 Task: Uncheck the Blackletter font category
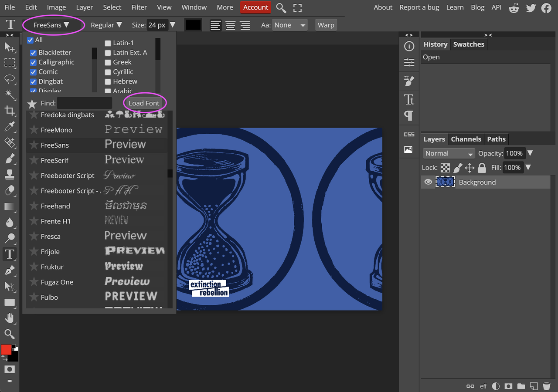click(33, 53)
